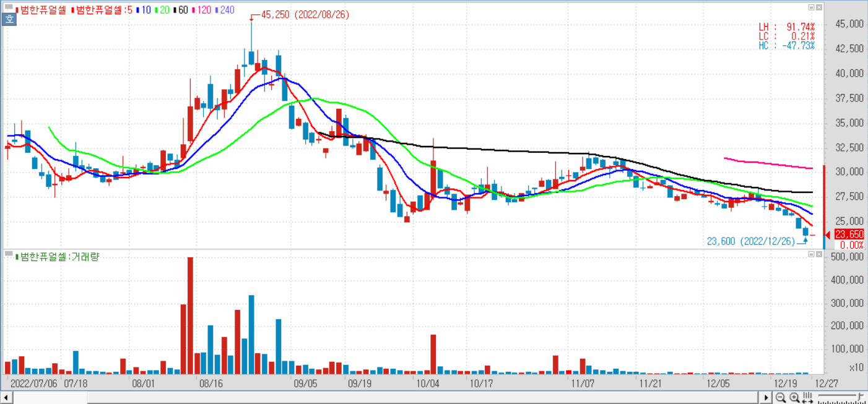Viewport: 868px width, 404px height.
Task: Click the 25,000 price axis label
Action: click(x=849, y=221)
